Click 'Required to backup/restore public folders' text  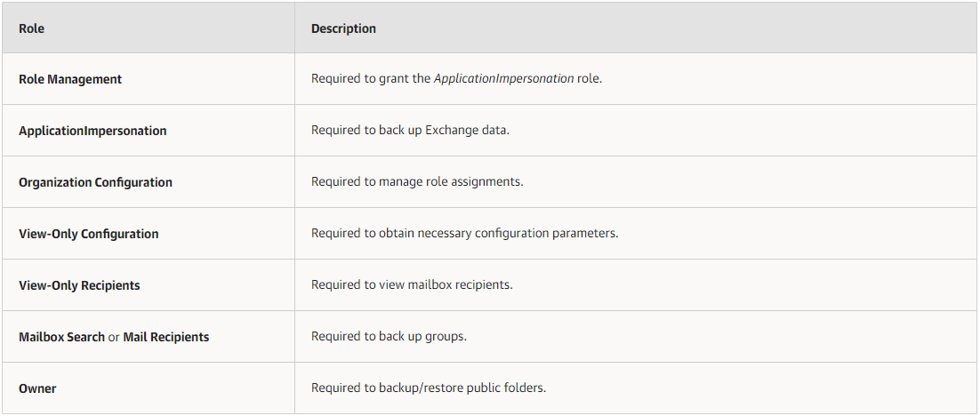point(429,388)
